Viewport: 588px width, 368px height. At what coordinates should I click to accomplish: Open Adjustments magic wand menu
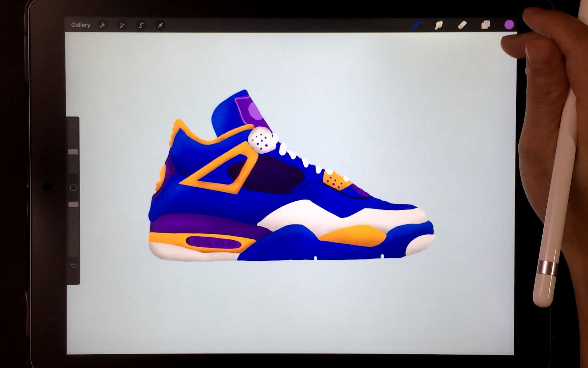122,25
